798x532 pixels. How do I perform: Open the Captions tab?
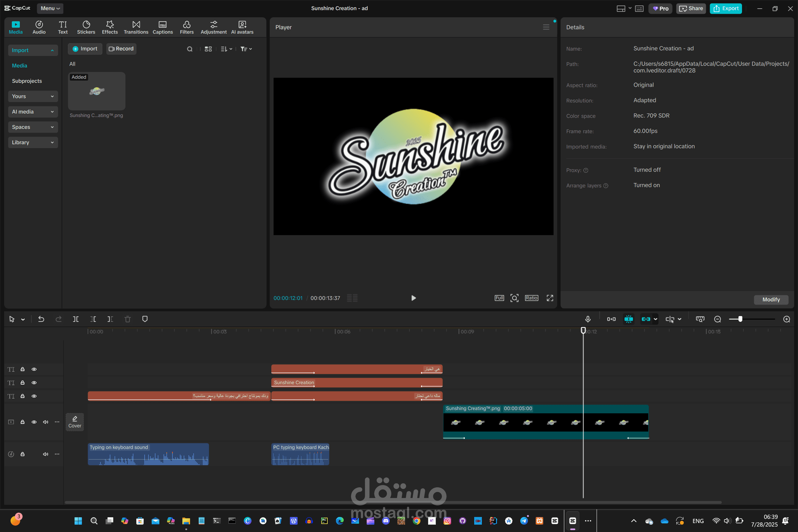click(163, 27)
